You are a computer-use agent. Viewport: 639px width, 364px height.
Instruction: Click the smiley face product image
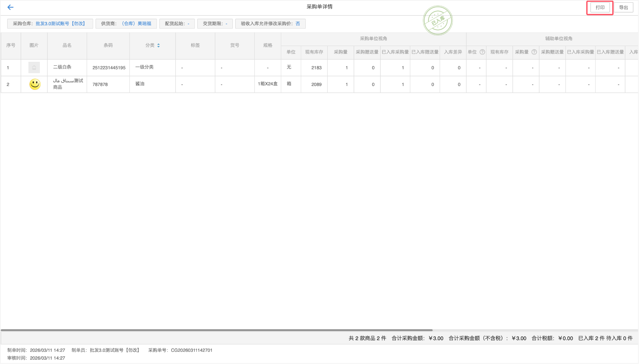(35, 84)
